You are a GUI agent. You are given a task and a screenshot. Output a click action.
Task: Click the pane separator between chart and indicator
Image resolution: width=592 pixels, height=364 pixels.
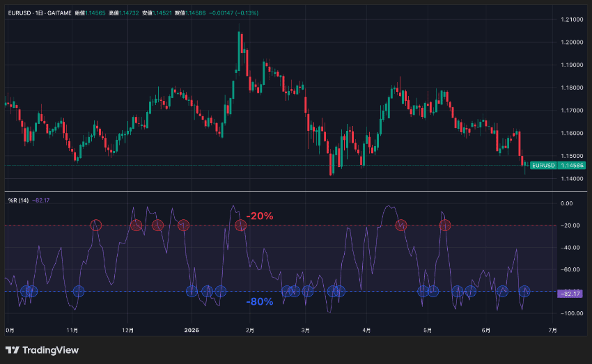click(295, 192)
